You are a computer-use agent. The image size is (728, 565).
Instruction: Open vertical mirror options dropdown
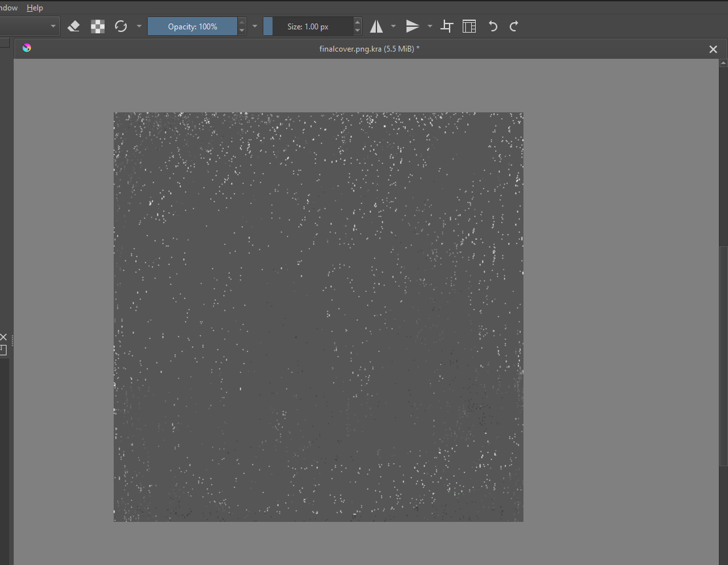tap(429, 26)
